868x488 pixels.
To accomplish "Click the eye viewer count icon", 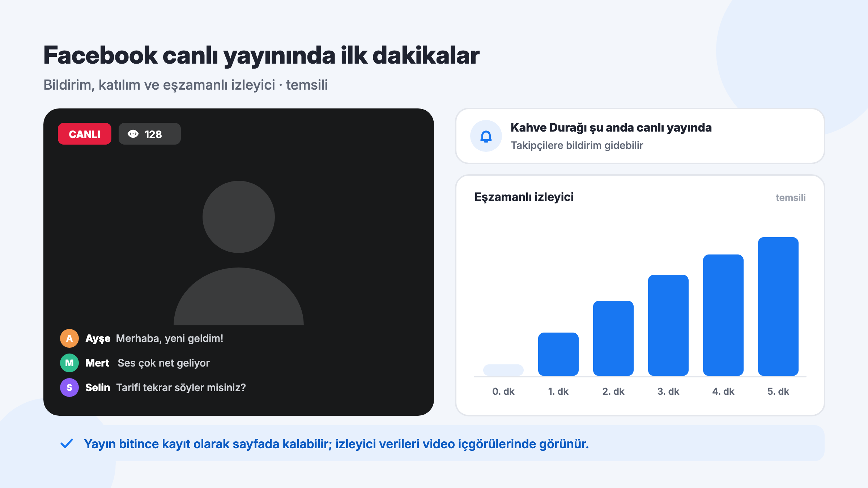I will (133, 134).
